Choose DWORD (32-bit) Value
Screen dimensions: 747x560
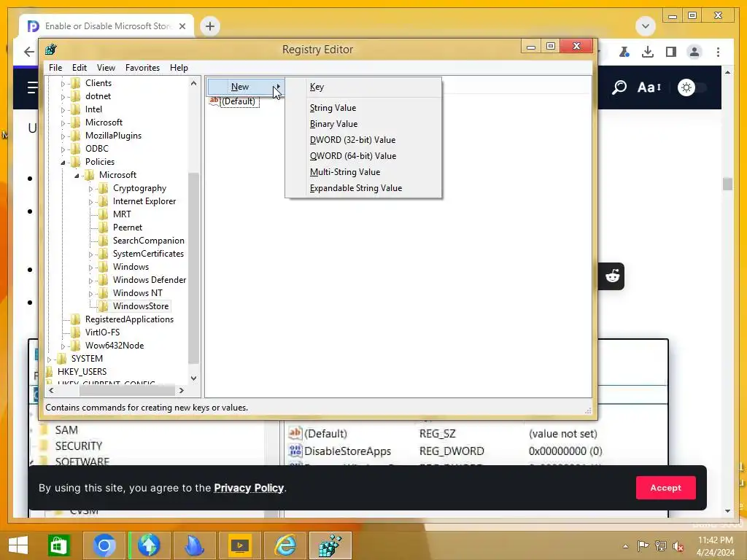tap(363, 140)
